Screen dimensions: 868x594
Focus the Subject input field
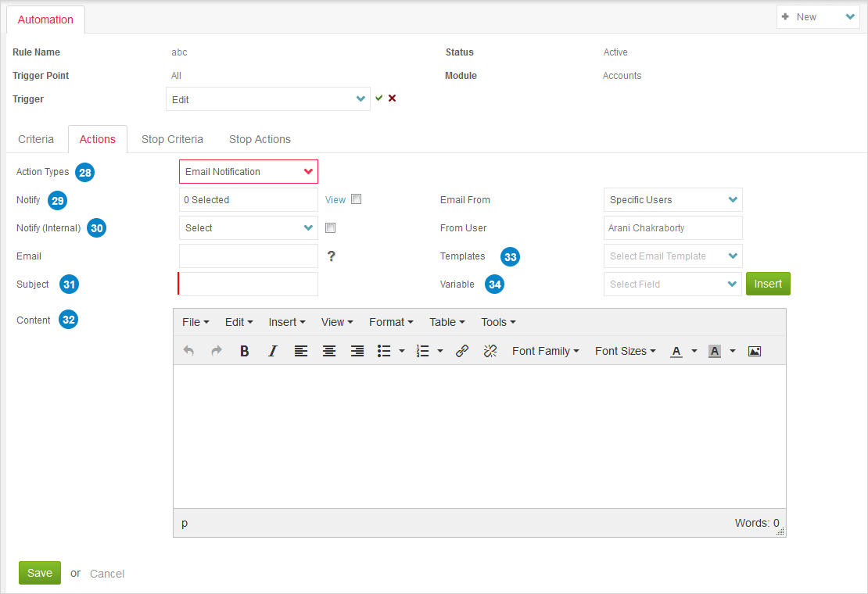pyautogui.click(x=248, y=284)
